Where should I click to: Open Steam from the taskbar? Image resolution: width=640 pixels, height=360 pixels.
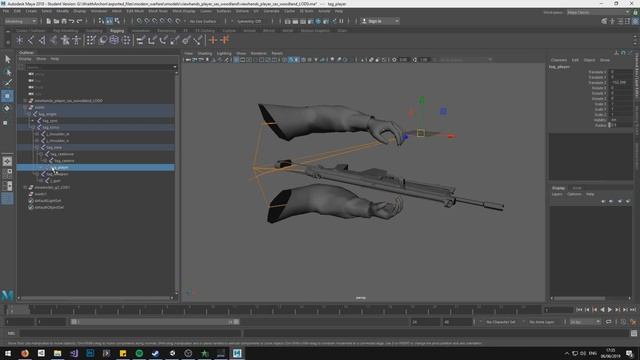tap(156, 353)
